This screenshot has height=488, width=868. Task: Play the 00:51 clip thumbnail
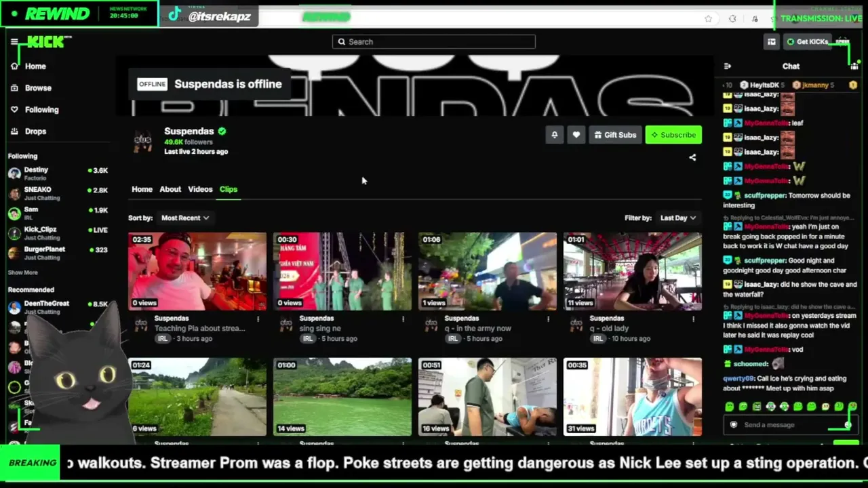pos(488,396)
